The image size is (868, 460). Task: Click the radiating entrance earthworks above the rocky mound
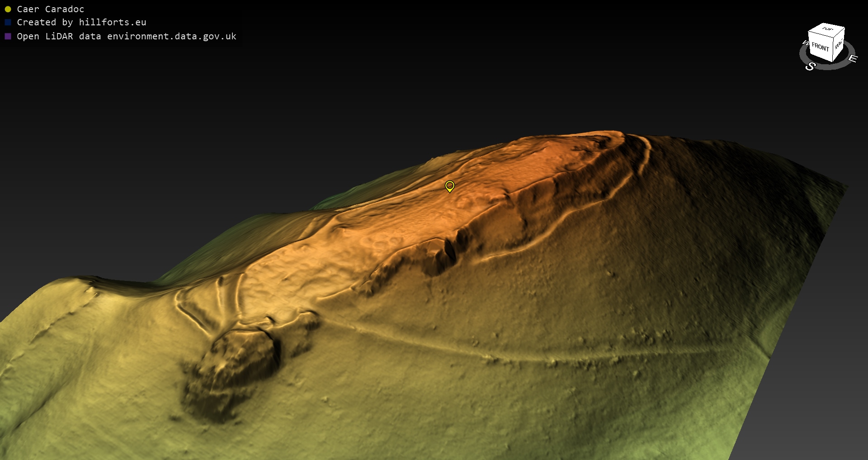[x=212, y=303]
